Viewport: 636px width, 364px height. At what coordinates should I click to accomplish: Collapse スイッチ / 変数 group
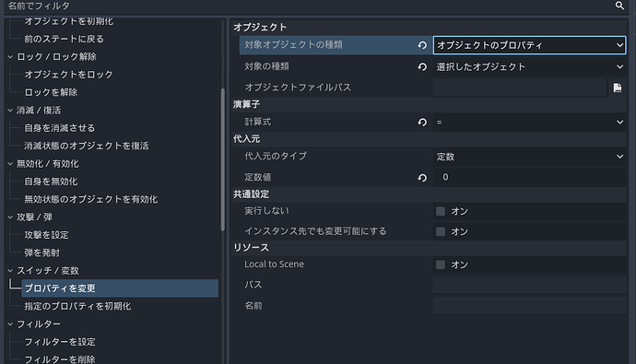(x=10, y=271)
